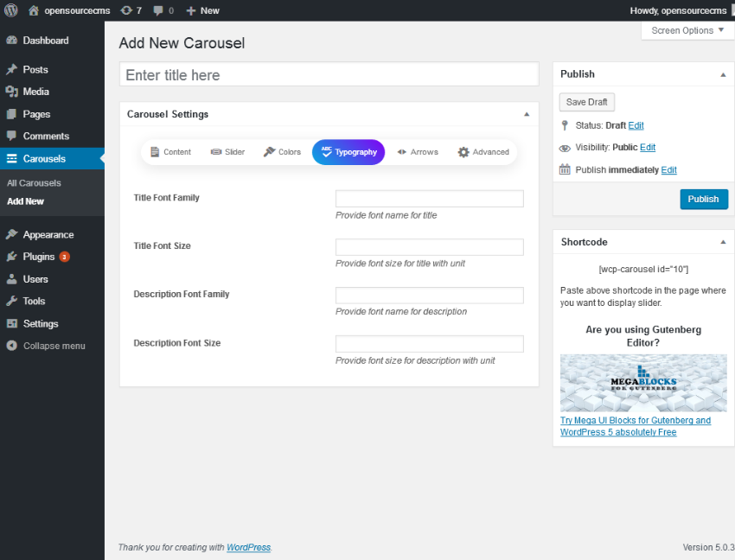Follow the WordPress footer link
Screen dimensions: 735x560
248,547
